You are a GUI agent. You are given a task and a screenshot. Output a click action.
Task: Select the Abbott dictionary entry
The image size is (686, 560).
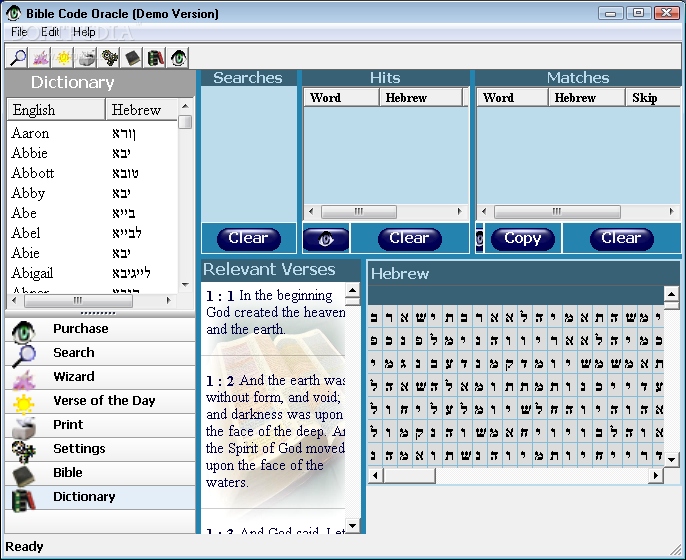point(92,173)
